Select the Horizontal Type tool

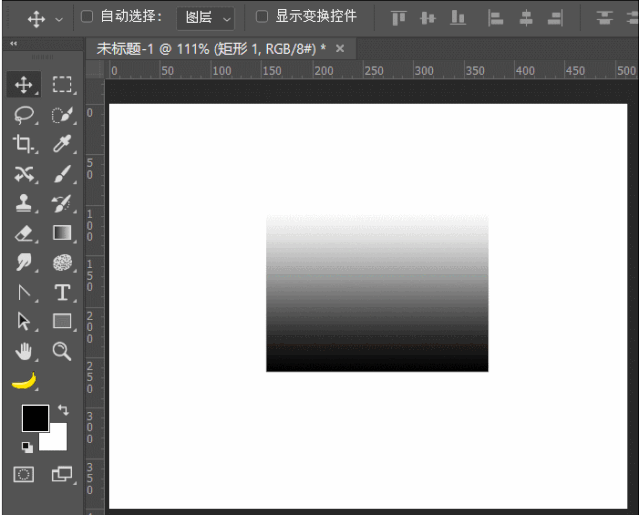pos(62,292)
